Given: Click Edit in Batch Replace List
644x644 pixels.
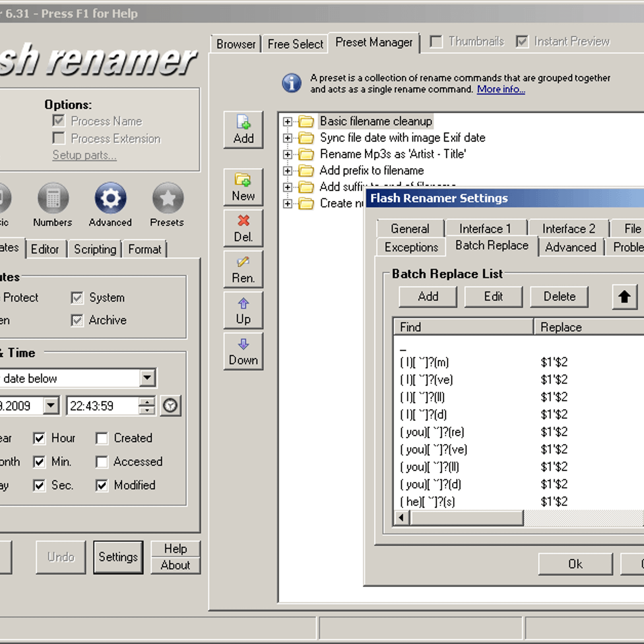Looking at the screenshot, I should 493,297.
